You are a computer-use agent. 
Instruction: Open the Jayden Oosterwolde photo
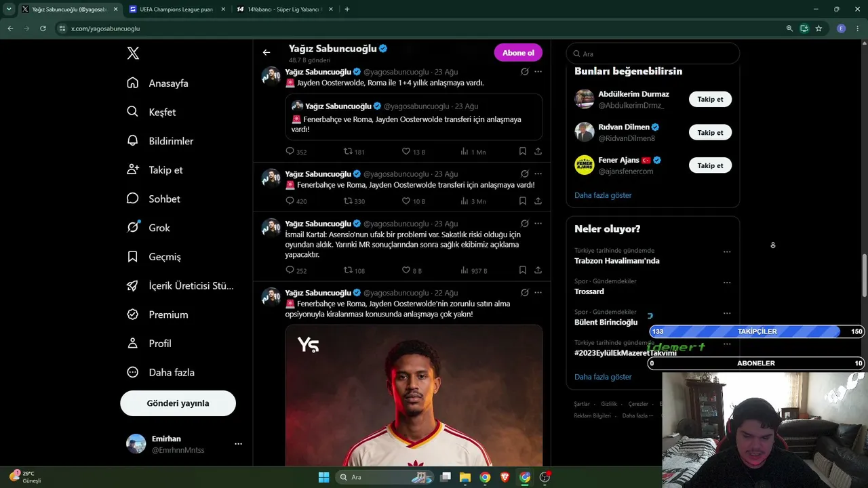pos(414,395)
